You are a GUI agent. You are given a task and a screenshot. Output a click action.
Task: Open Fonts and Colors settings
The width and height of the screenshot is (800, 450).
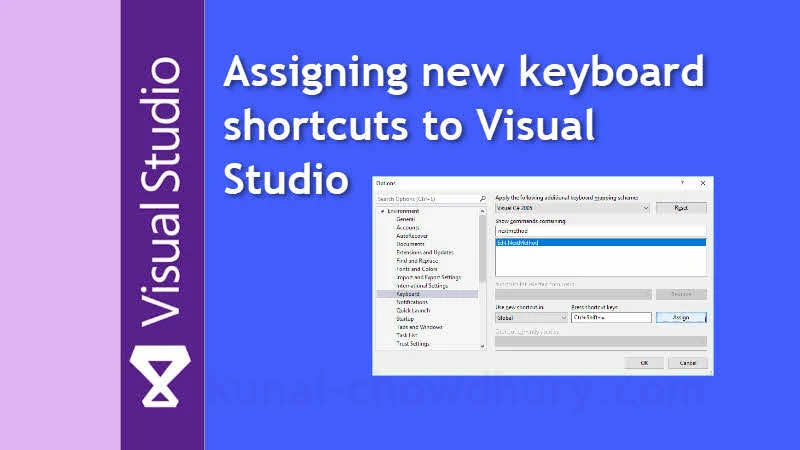(x=416, y=269)
